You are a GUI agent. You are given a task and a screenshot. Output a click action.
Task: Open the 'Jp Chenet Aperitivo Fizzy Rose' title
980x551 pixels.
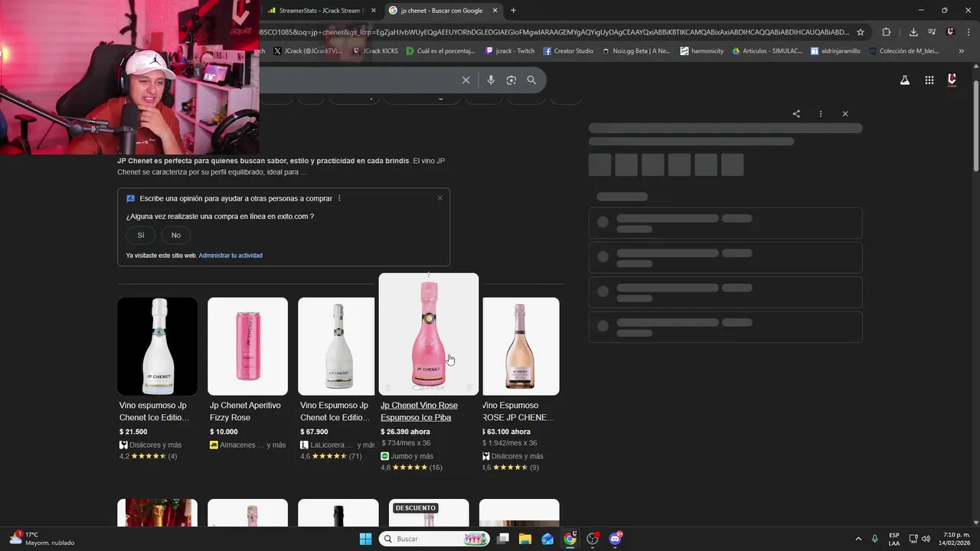click(x=246, y=411)
